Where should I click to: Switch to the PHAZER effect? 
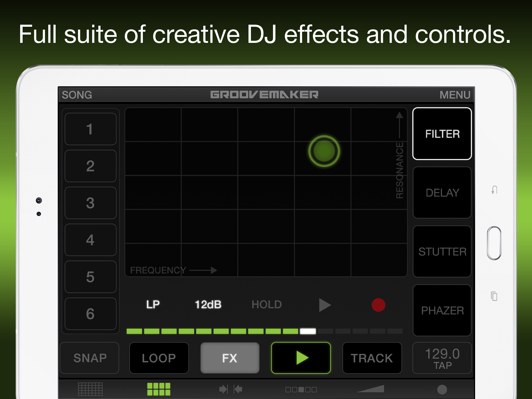point(442,310)
